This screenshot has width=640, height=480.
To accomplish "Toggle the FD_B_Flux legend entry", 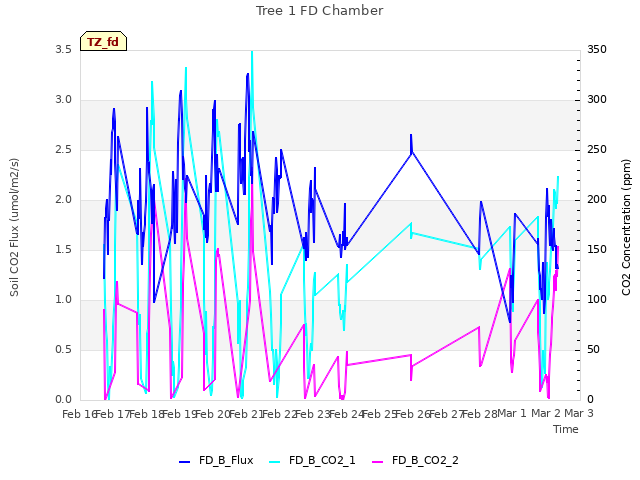I will point(216,460).
